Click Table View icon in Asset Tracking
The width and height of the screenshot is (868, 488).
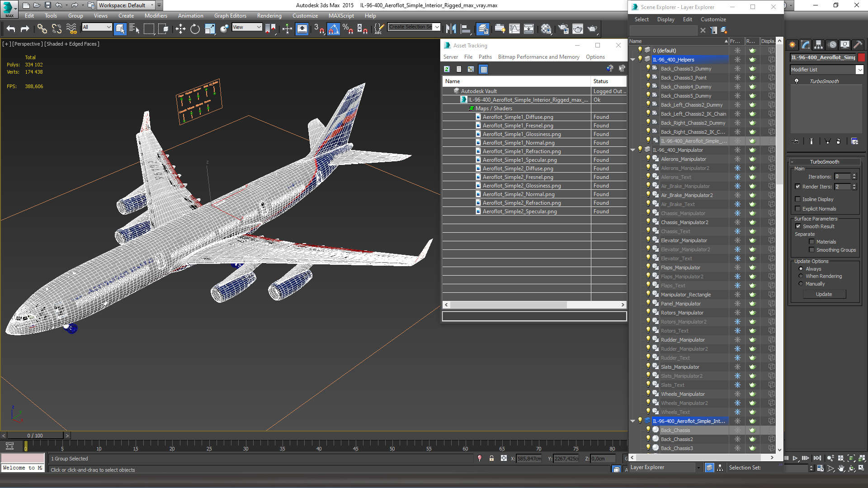point(484,69)
